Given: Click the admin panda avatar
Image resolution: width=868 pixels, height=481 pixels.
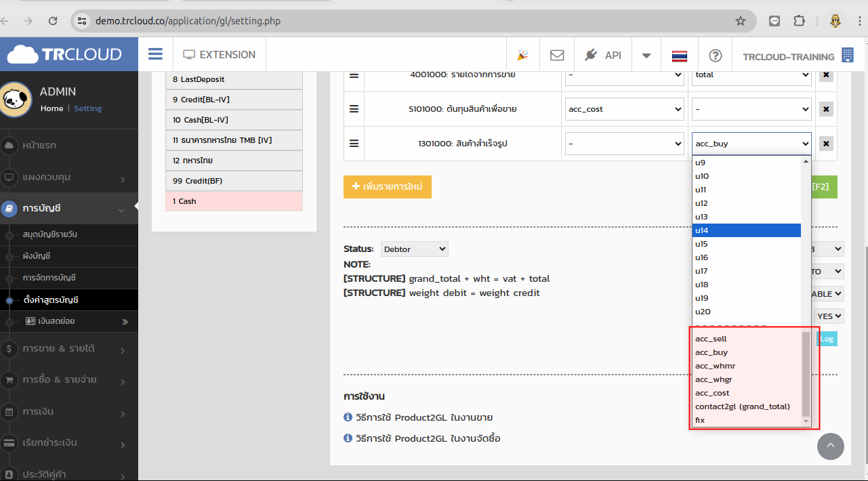Looking at the screenshot, I should point(16,100).
